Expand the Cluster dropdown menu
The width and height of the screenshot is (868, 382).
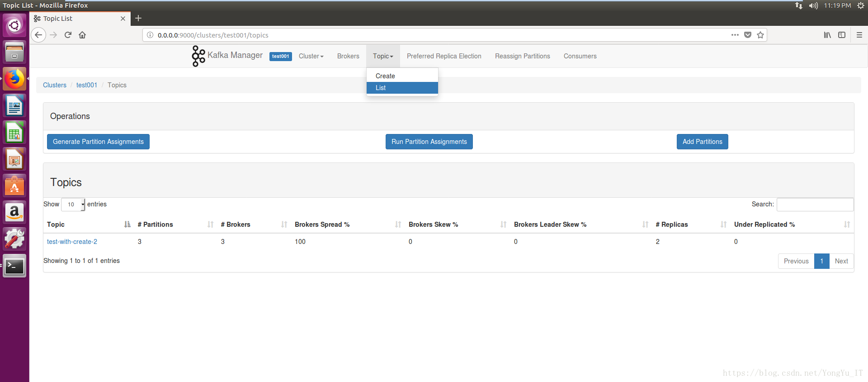click(311, 56)
